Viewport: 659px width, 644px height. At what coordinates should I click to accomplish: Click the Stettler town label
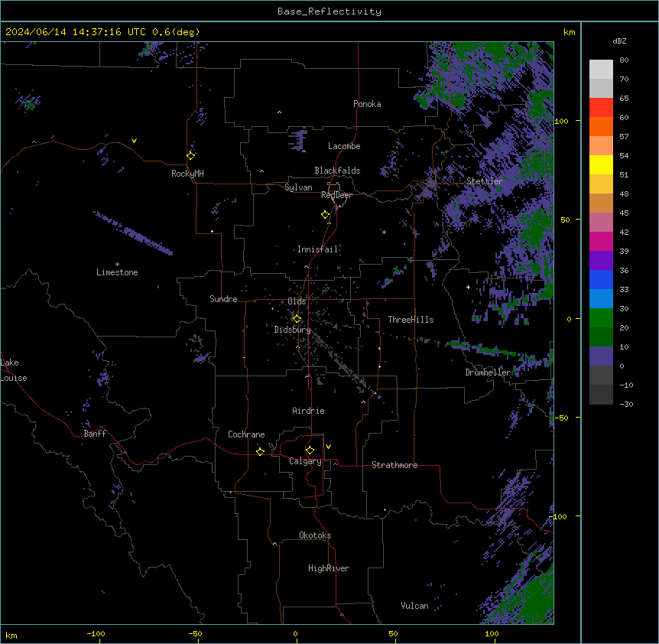coord(485,181)
